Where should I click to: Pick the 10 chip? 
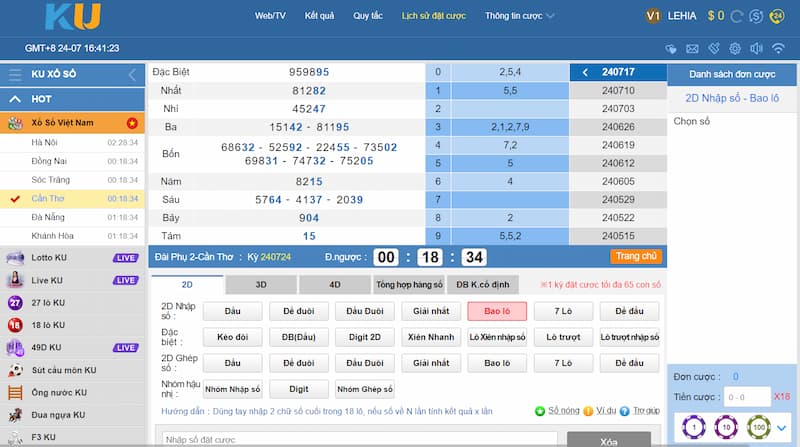tap(726, 427)
